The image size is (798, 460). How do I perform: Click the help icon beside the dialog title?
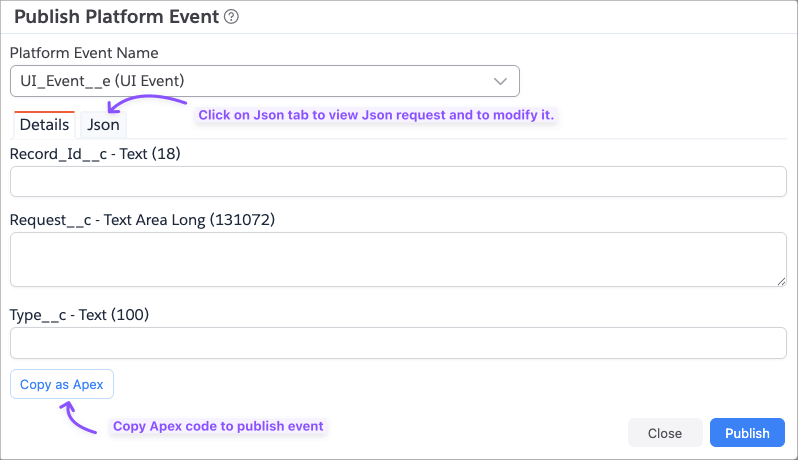tap(231, 17)
